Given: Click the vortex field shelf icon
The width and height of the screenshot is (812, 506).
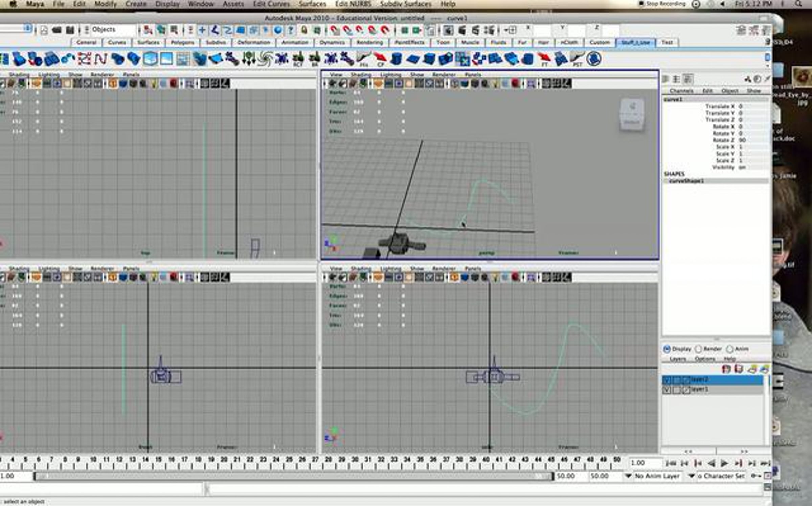Looking at the screenshot, I should tap(265, 59).
